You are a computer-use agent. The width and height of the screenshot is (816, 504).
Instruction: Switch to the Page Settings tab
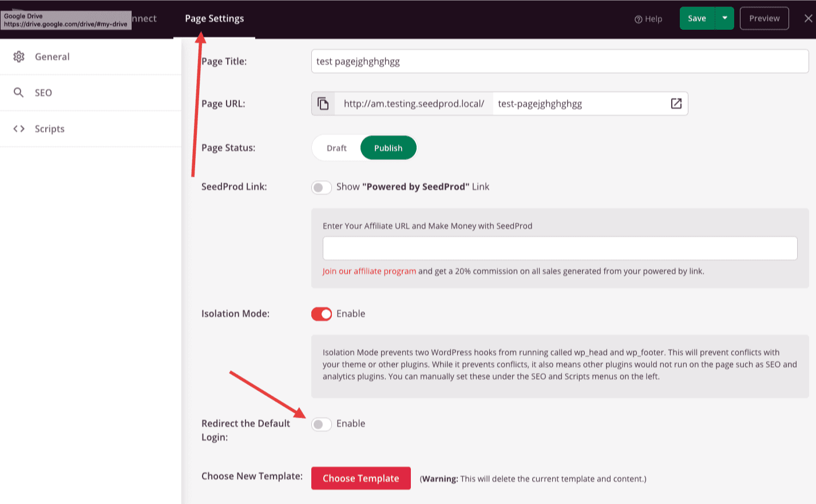coord(214,18)
